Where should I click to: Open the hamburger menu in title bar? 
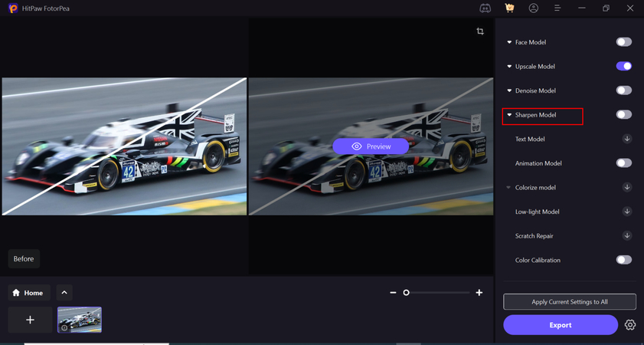[x=557, y=8]
